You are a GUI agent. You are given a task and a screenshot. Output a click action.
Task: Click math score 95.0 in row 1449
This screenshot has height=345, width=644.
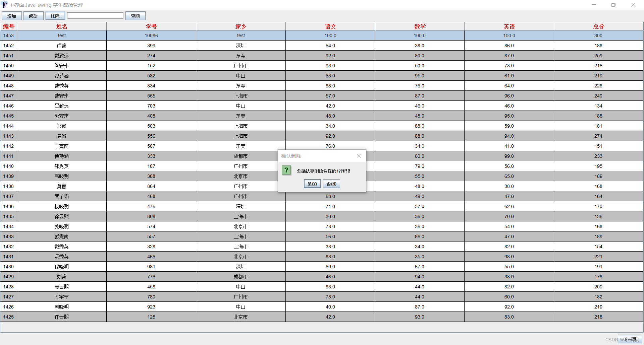(420, 76)
